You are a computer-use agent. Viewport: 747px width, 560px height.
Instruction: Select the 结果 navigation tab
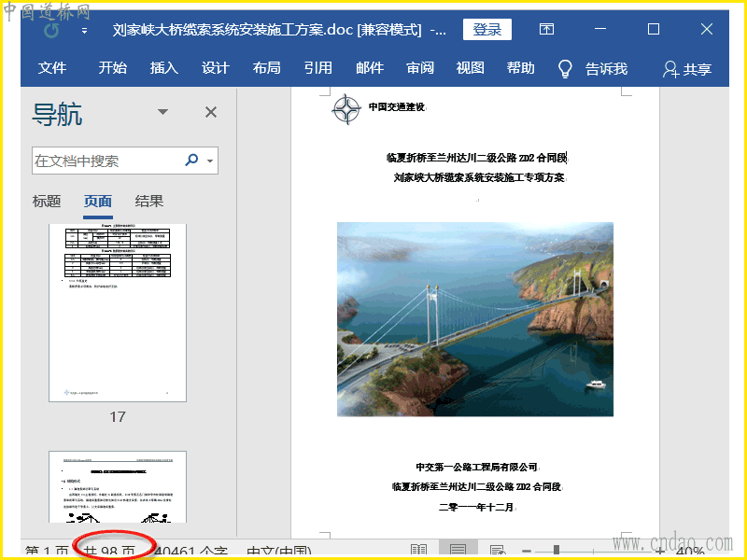pos(149,202)
